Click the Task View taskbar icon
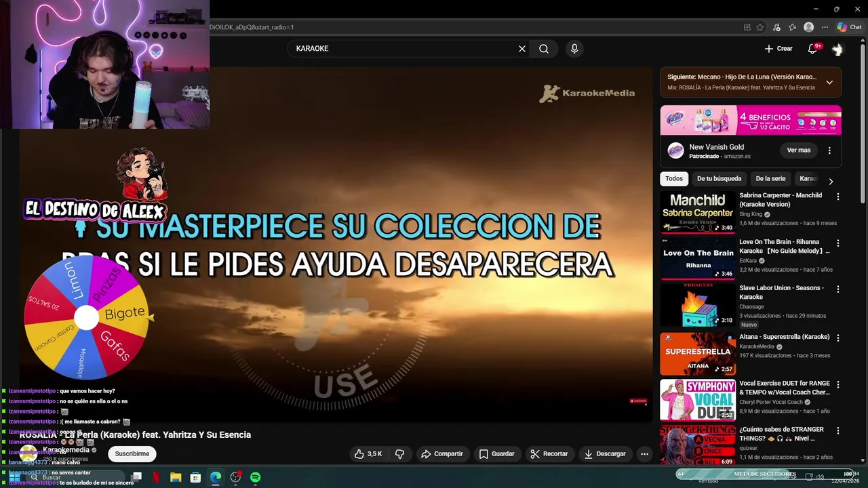Image resolution: width=868 pixels, height=488 pixels. coord(136,477)
